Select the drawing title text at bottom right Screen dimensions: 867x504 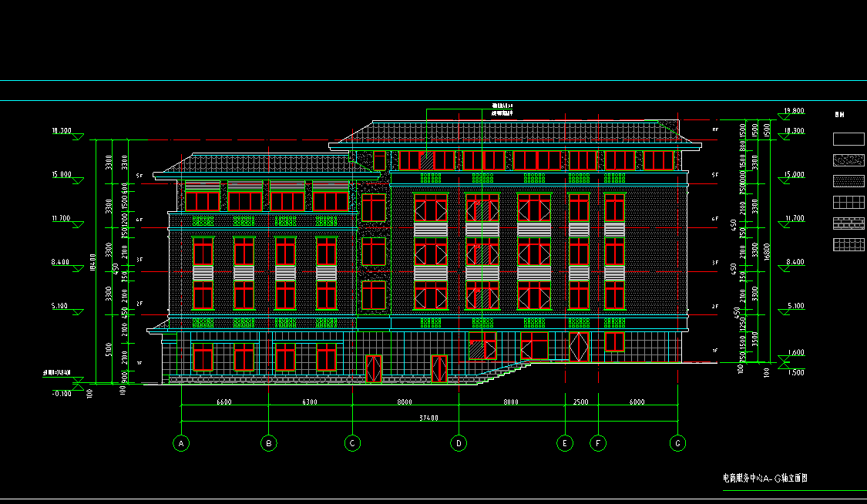[765, 478]
